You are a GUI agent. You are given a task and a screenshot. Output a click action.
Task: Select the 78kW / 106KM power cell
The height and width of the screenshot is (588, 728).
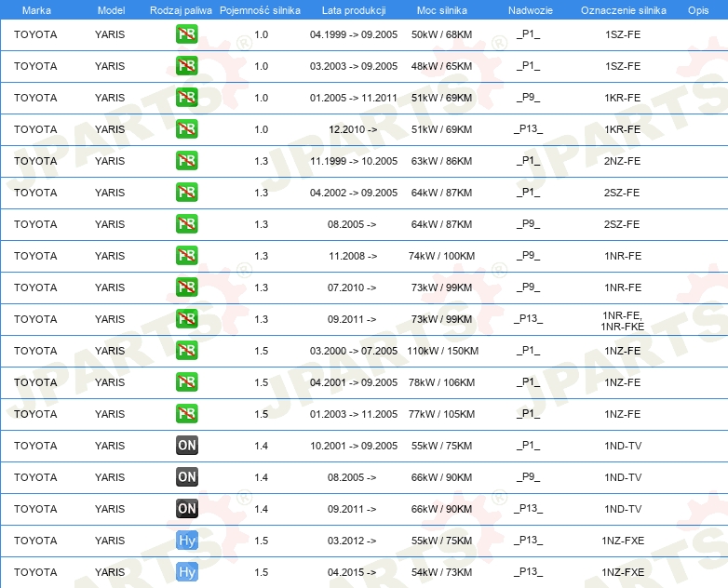click(x=441, y=382)
